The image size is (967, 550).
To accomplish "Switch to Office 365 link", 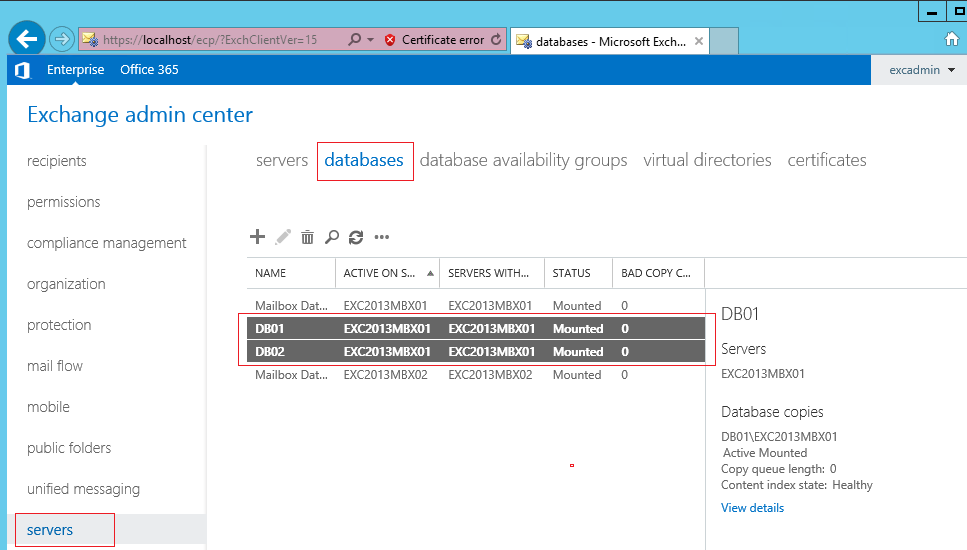I will (149, 70).
